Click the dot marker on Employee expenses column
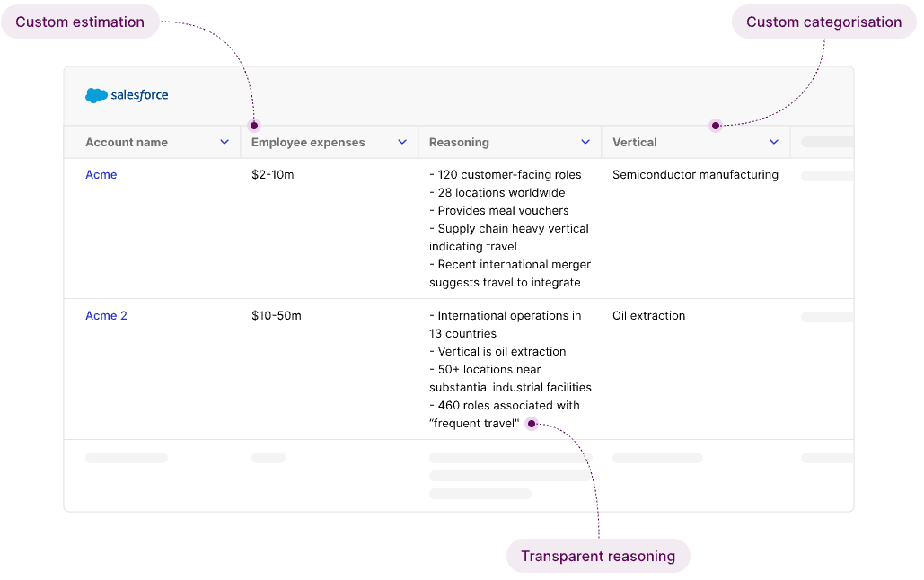This screenshot has height=580, width=924. (254, 126)
